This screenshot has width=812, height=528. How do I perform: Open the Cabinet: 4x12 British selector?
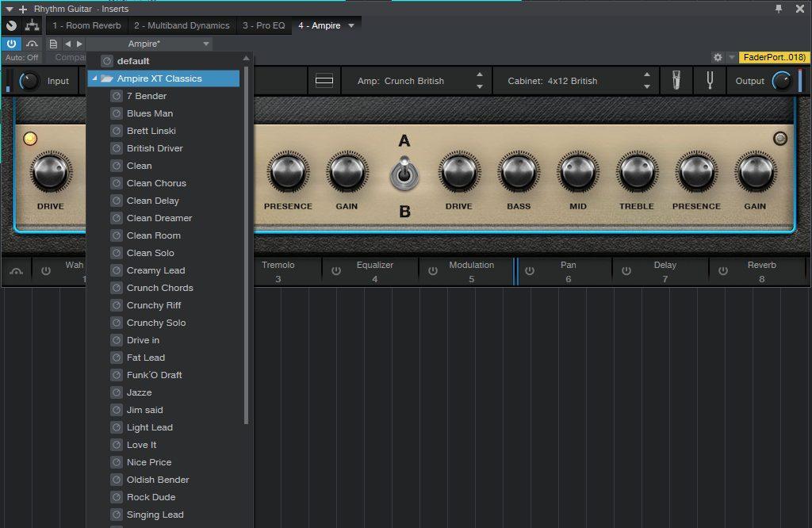(x=553, y=82)
